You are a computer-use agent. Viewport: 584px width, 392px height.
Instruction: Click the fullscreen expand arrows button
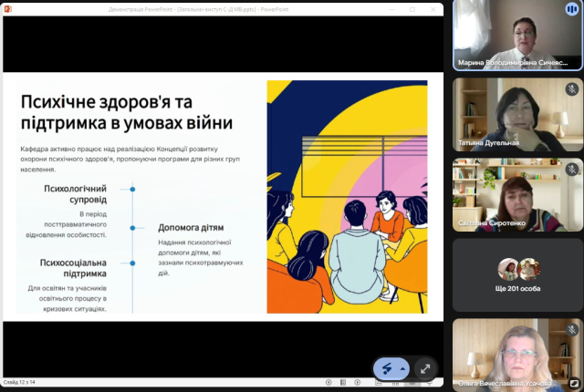click(x=425, y=368)
